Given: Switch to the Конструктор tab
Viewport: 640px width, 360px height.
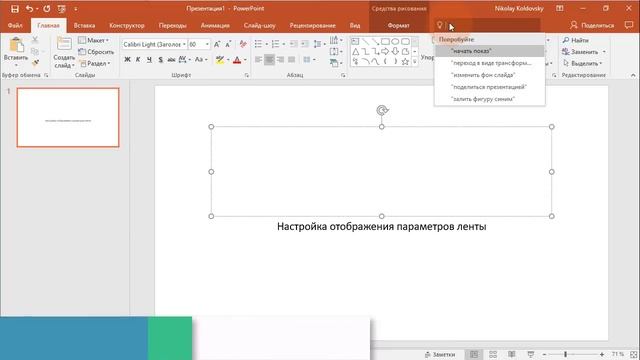Looking at the screenshot, I should tap(127, 25).
